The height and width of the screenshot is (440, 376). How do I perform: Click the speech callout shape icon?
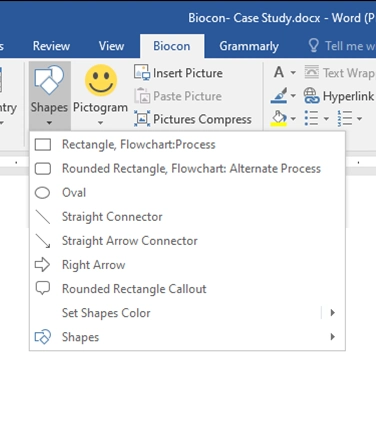pyautogui.click(x=43, y=288)
